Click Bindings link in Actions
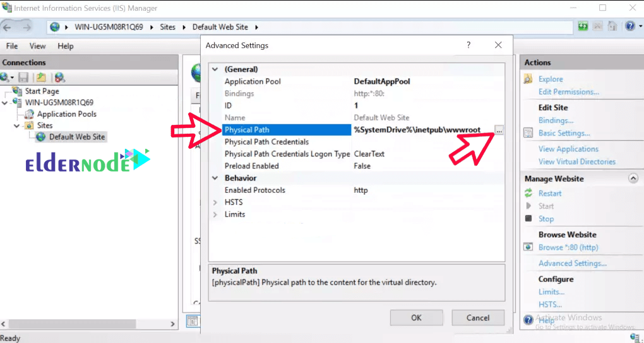The height and width of the screenshot is (343, 644). point(556,120)
